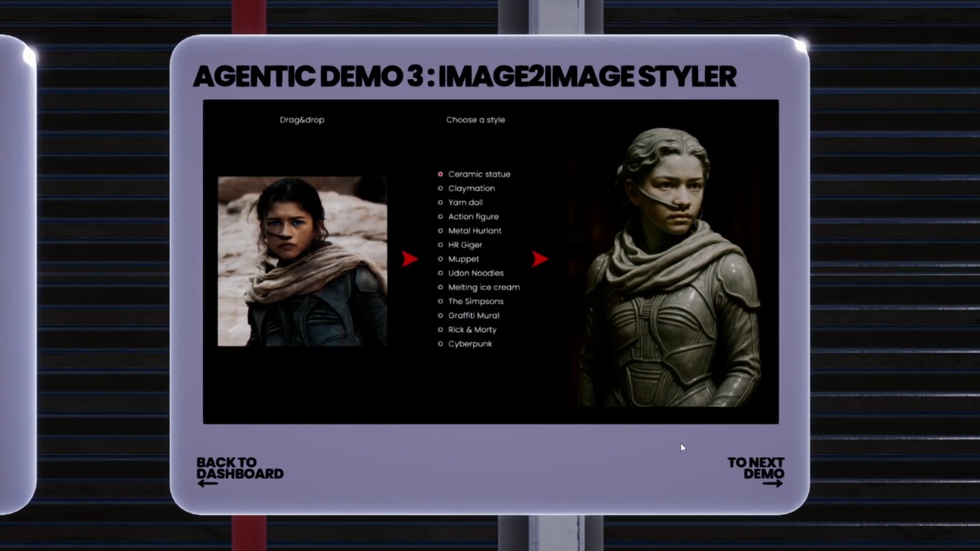The height and width of the screenshot is (551, 980).
Task: Click the Choose a style heading
Action: 475,120
